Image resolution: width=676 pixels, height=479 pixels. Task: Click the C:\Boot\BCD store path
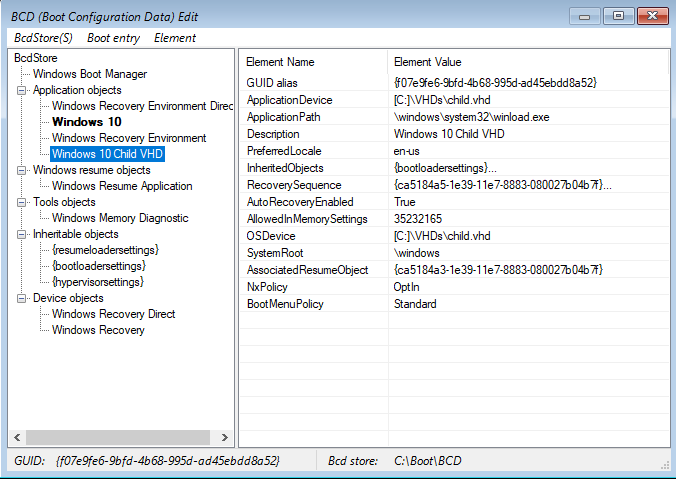[x=427, y=461]
